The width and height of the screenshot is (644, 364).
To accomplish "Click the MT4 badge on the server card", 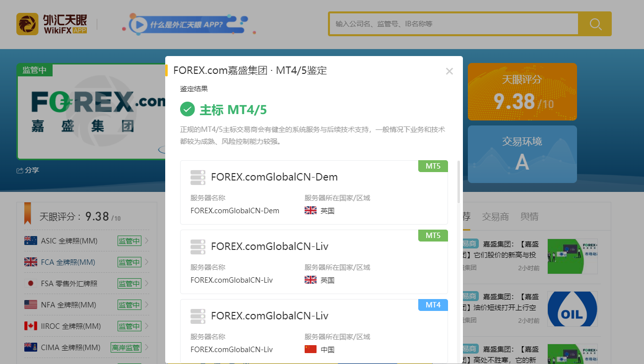I will (x=433, y=305).
